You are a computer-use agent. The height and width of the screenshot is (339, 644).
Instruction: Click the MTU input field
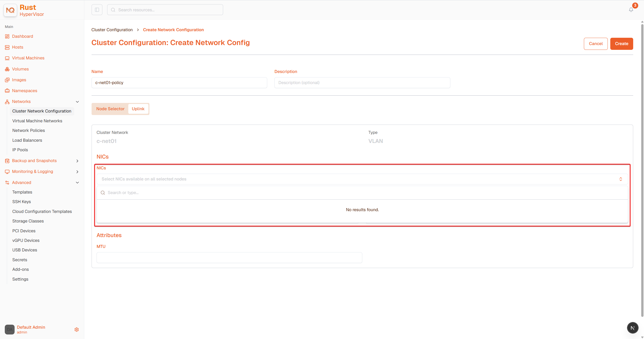(x=229, y=257)
